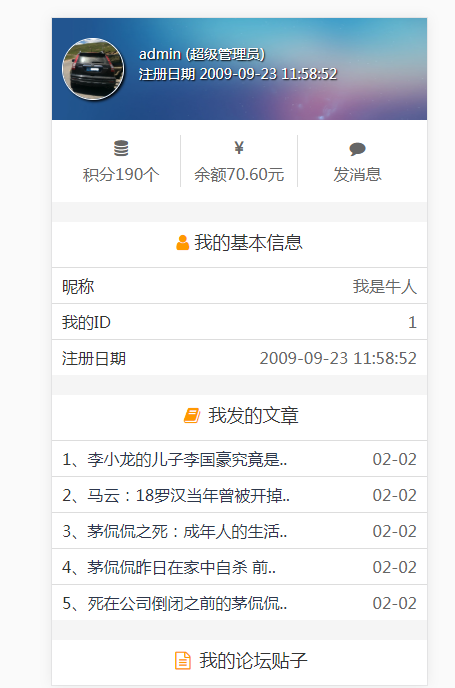Image resolution: width=455 pixels, height=688 pixels.
Task: Click the points coin stack icon
Action: (x=121, y=148)
